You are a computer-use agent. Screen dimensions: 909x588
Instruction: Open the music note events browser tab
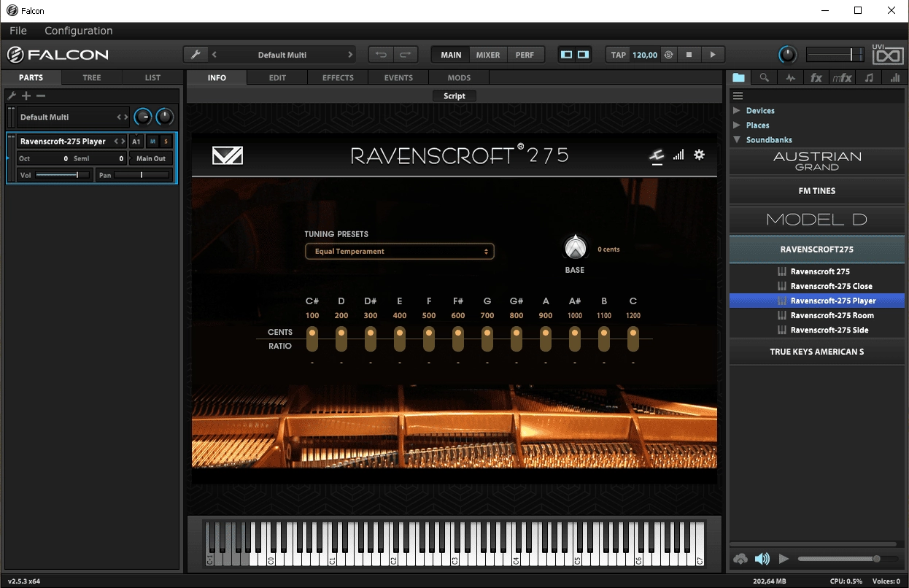tap(868, 77)
